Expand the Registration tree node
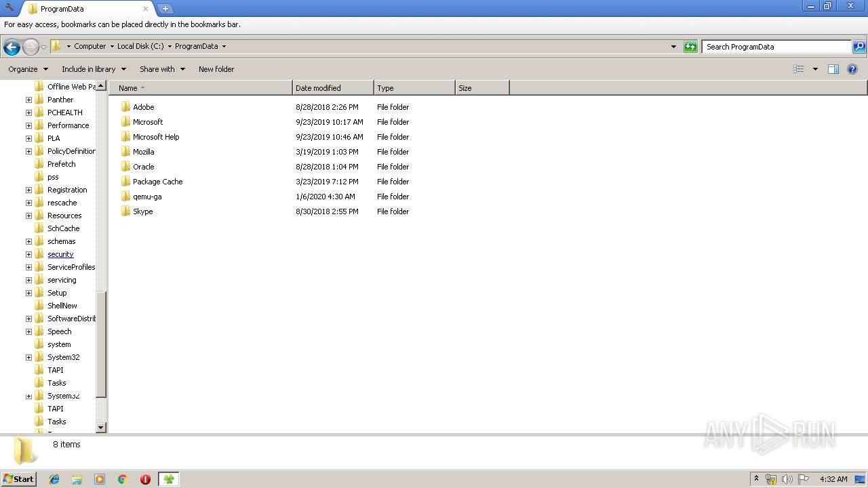Viewport: 868px width, 488px height. 28,190
